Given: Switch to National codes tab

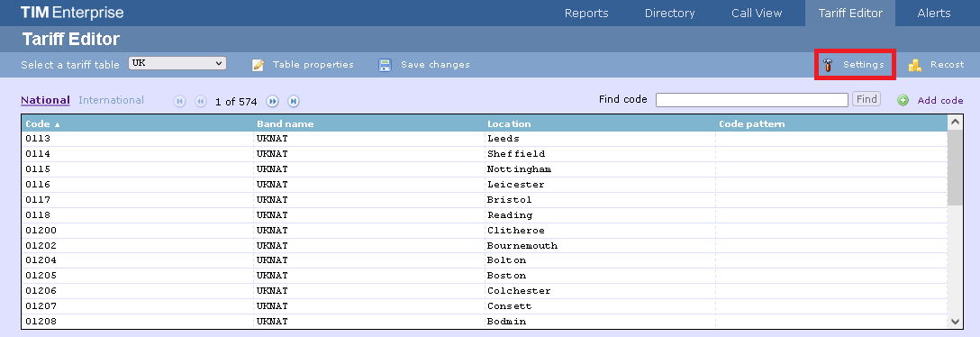Looking at the screenshot, I should pyautogui.click(x=45, y=100).
